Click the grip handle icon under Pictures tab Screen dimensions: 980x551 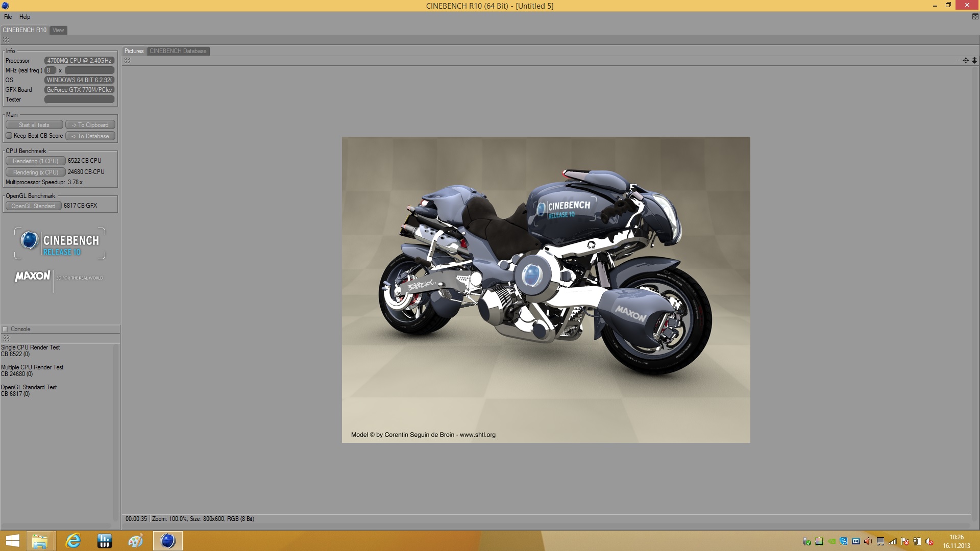click(127, 60)
